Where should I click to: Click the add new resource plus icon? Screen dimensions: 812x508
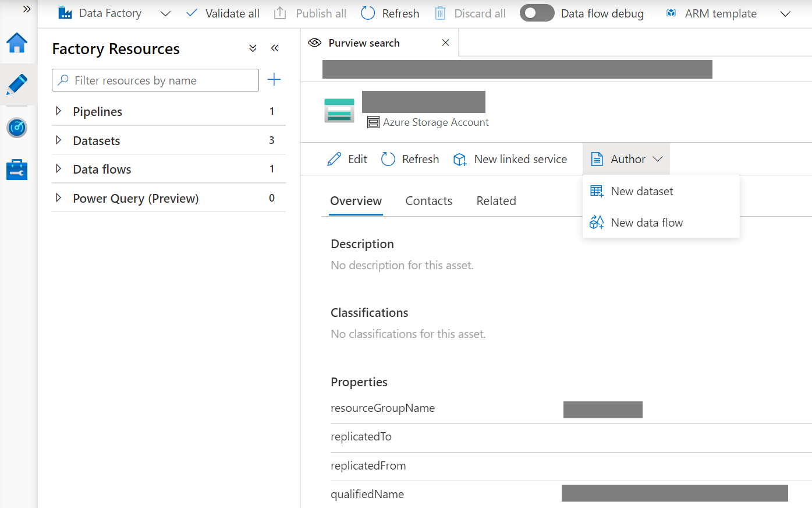click(x=274, y=80)
